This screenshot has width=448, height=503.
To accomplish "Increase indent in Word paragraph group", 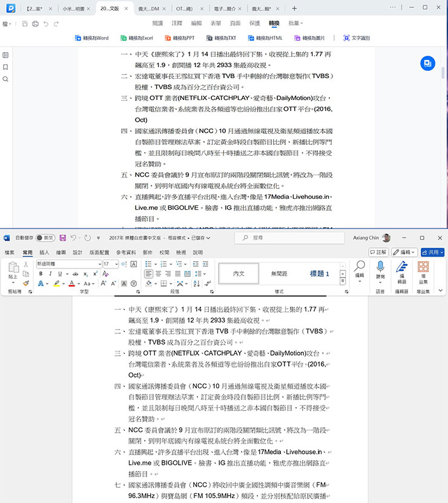I will click(205, 264).
